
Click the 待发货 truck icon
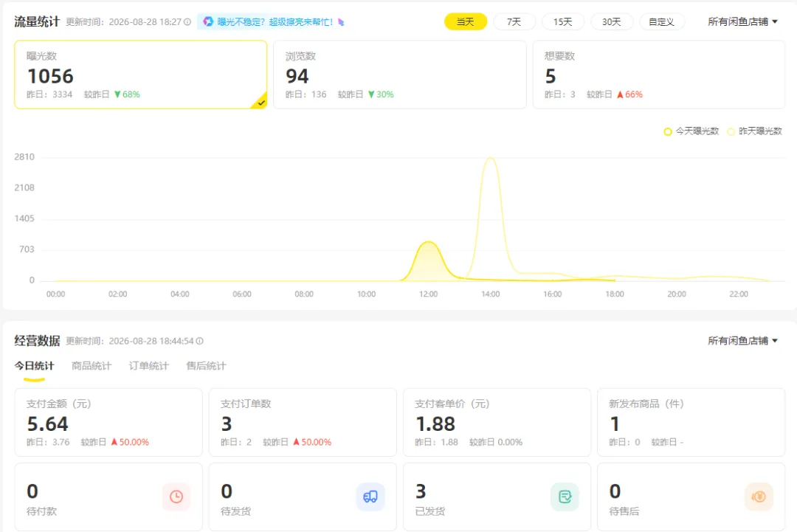[x=370, y=497]
